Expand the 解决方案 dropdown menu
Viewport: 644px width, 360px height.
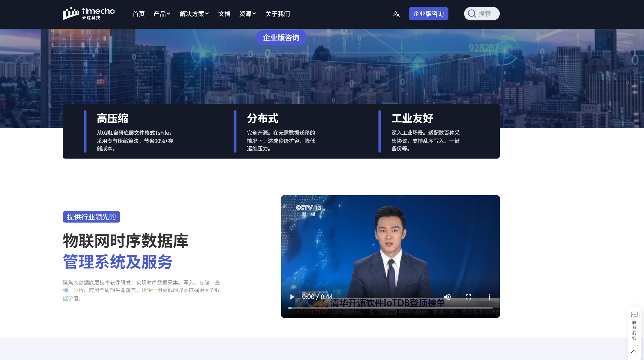pos(194,14)
